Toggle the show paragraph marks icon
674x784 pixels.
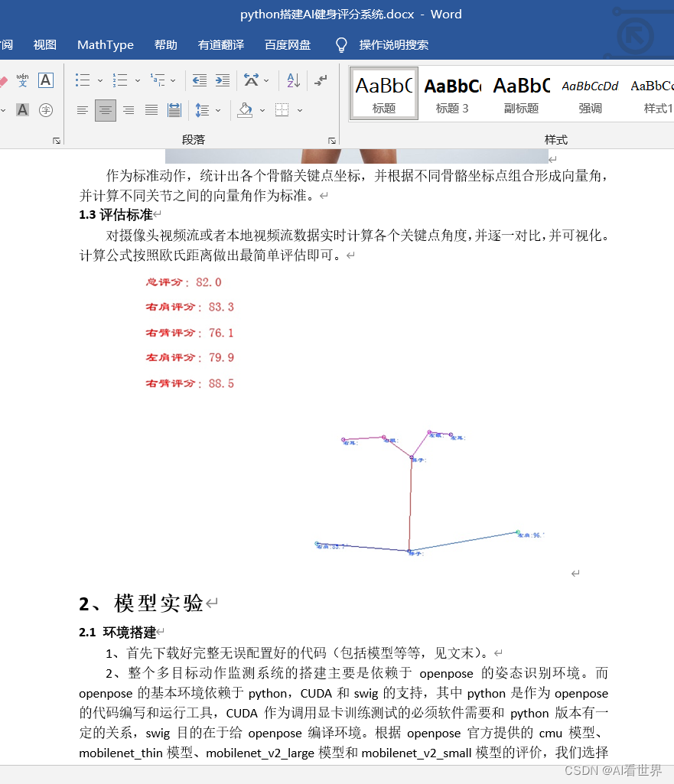pos(322,80)
